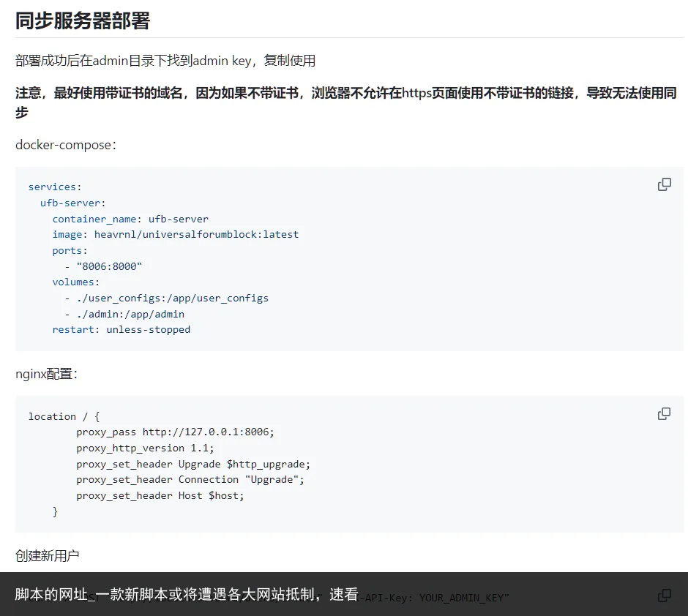Screen dimensions: 688x616
Task: Click the docker-compose: label text
Action: [66, 144]
